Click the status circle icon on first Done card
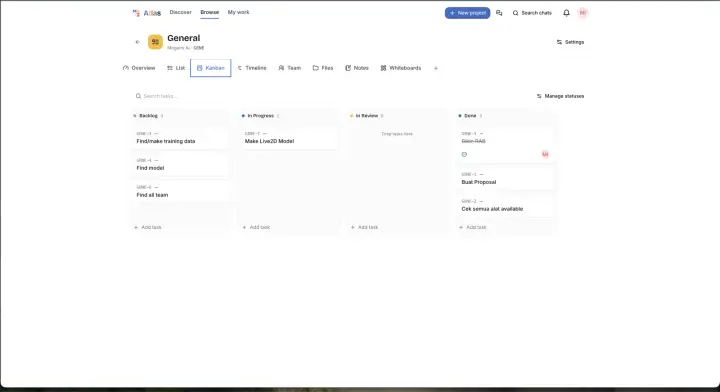Viewport: 720px width, 392px height. [x=464, y=154]
